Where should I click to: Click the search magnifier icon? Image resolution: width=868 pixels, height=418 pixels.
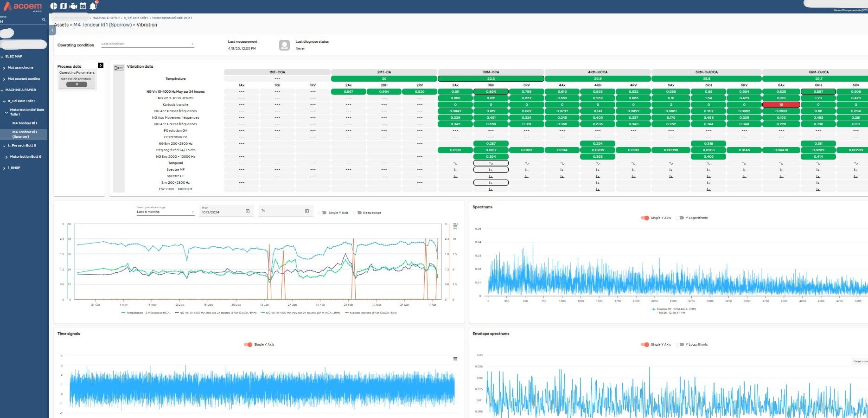(x=44, y=20)
